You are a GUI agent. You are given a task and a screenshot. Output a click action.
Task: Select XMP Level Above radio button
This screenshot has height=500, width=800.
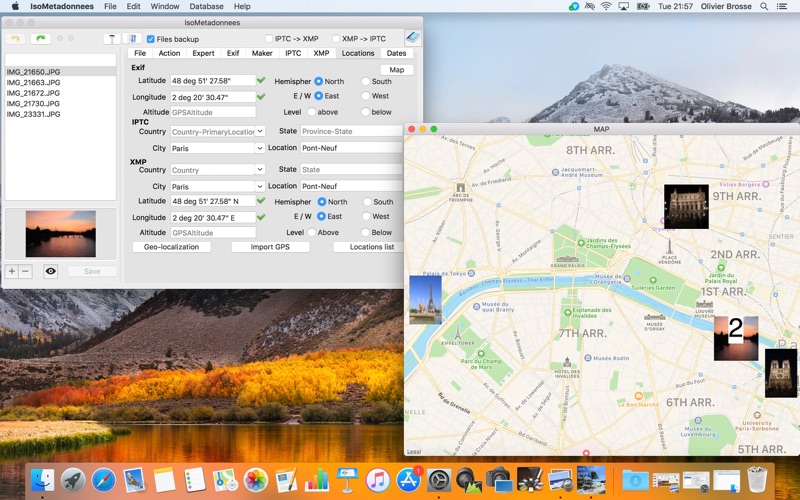coord(311,232)
